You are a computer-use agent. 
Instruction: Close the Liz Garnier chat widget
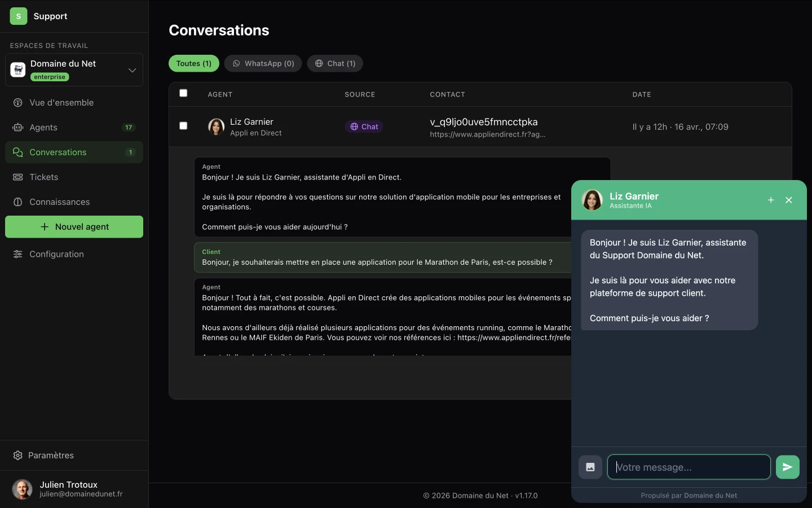point(789,200)
